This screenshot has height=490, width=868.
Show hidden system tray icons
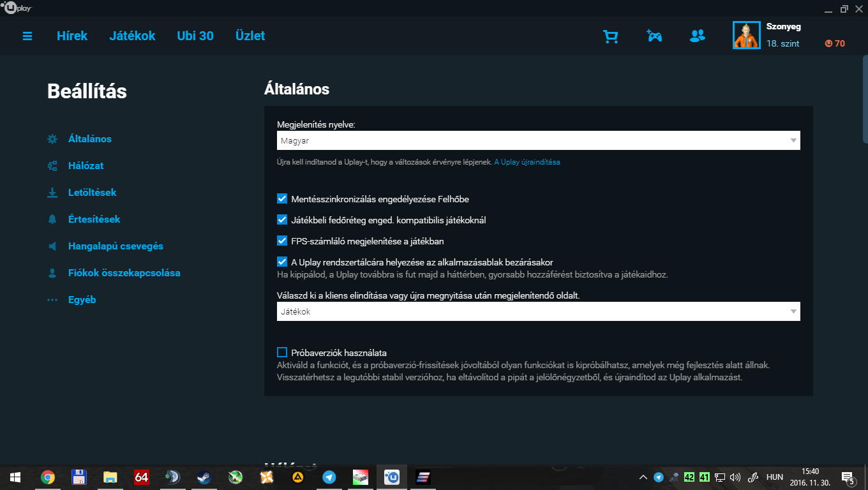(x=644, y=477)
